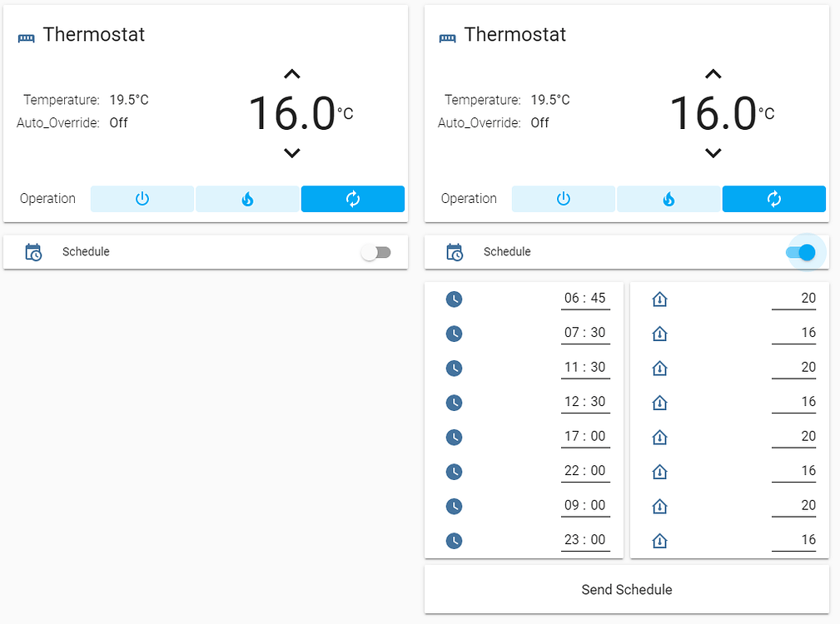Enable the Schedule toggle on the left card
Image resolution: width=840 pixels, height=624 pixels.
(376, 252)
